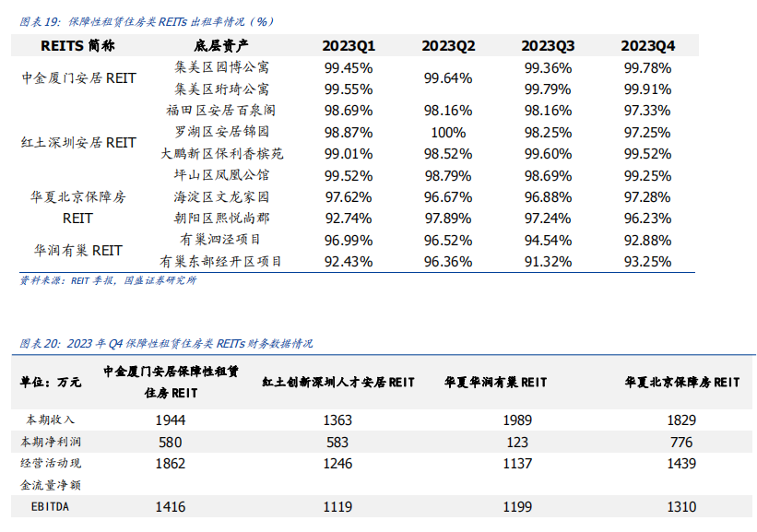Select the 1944 revenue value

[x=171, y=420]
